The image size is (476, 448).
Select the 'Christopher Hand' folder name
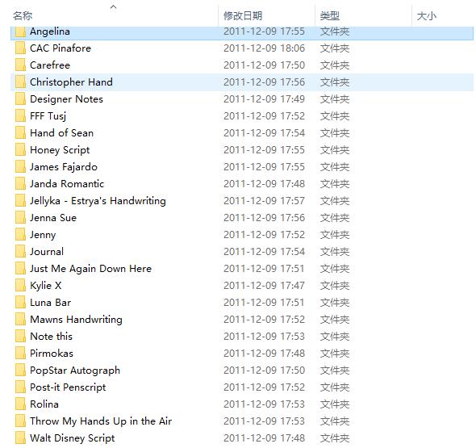coord(71,82)
